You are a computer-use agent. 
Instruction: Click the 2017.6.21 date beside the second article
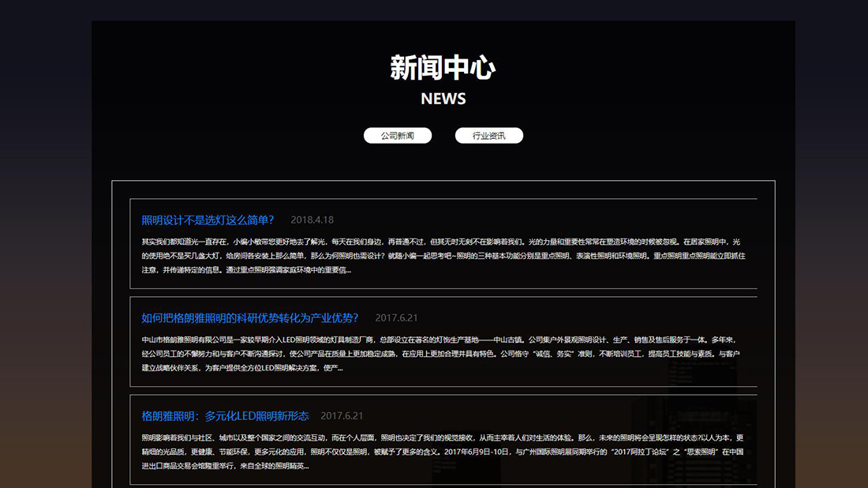(x=397, y=317)
